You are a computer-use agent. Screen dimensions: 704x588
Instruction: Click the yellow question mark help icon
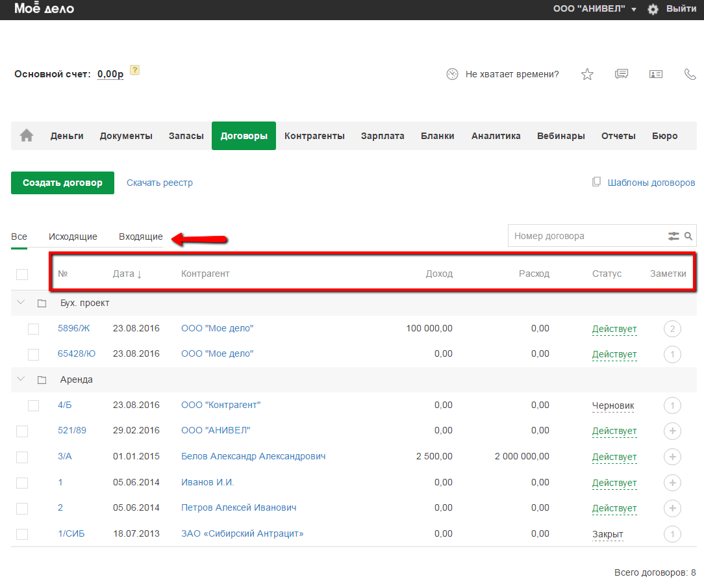tap(135, 70)
